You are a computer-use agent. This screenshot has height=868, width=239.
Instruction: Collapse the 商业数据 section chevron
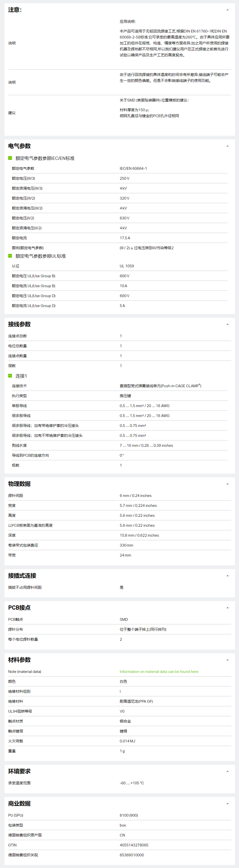click(x=228, y=804)
